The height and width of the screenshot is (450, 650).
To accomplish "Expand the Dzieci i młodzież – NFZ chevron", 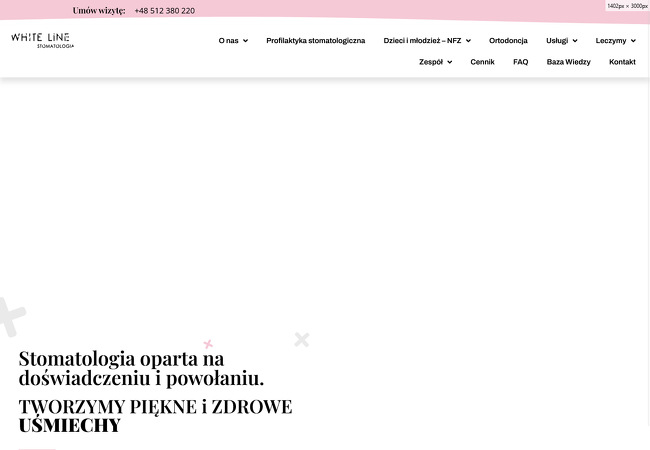I will pos(468,41).
